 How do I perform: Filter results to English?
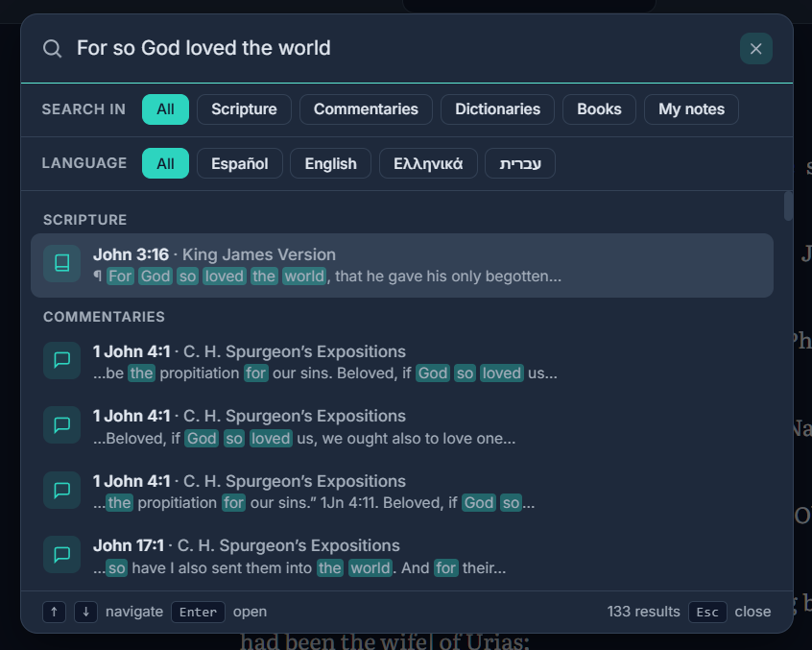(330, 163)
